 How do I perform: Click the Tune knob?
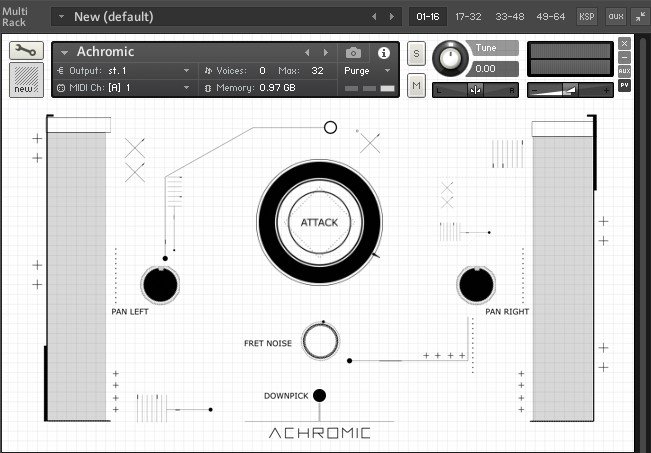point(450,59)
